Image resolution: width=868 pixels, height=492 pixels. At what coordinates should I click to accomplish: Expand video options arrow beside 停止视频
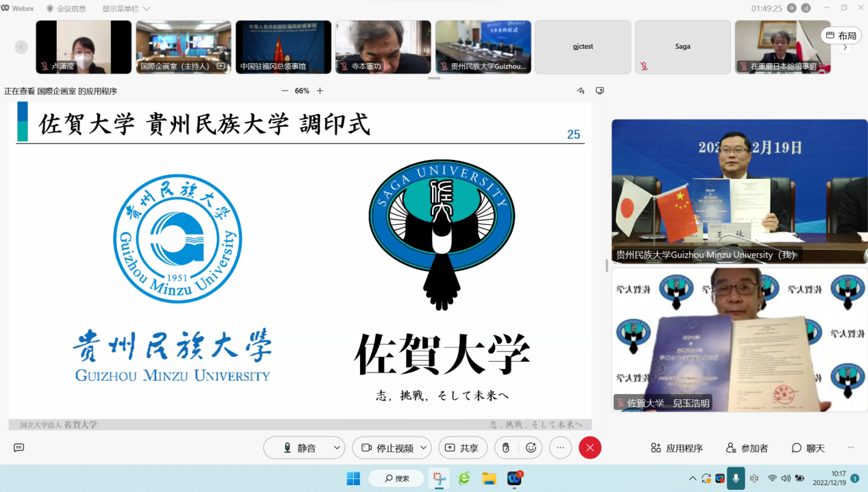pyautogui.click(x=424, y=448)
